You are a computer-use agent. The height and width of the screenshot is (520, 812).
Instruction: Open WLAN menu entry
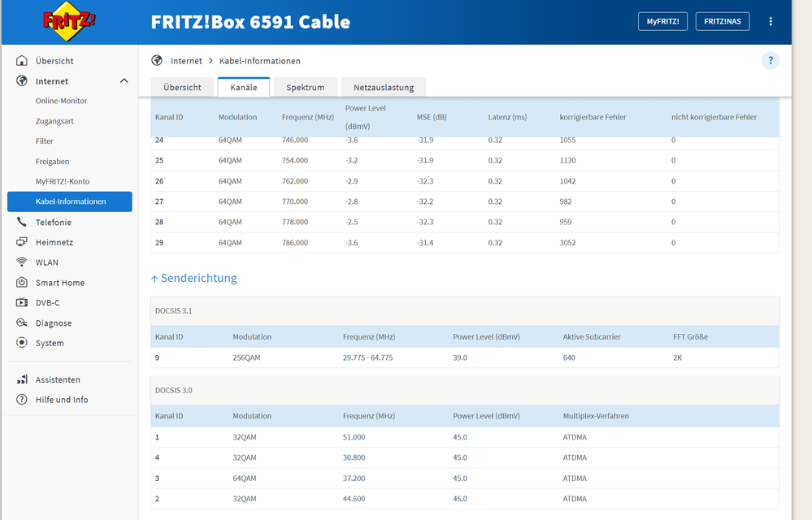(x=47, y=263)
